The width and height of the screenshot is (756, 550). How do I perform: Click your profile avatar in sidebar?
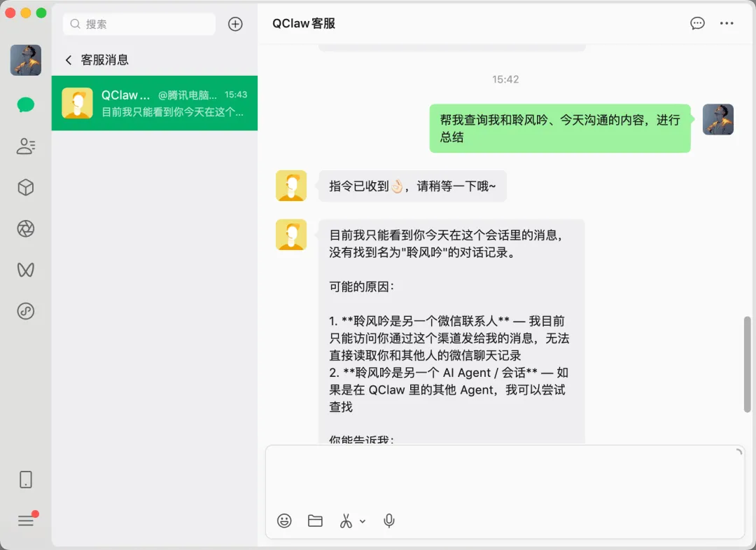[26, 60]
